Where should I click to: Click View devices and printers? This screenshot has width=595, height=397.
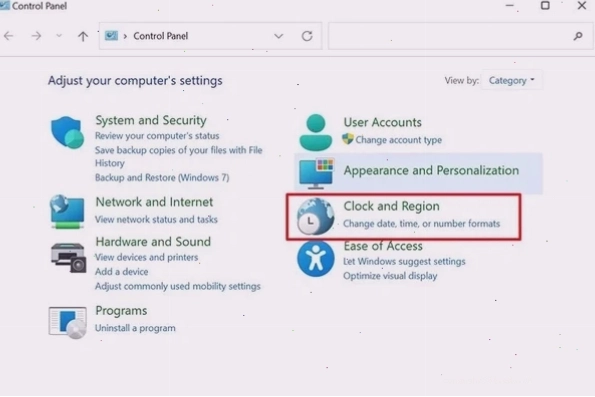[146, 257]
